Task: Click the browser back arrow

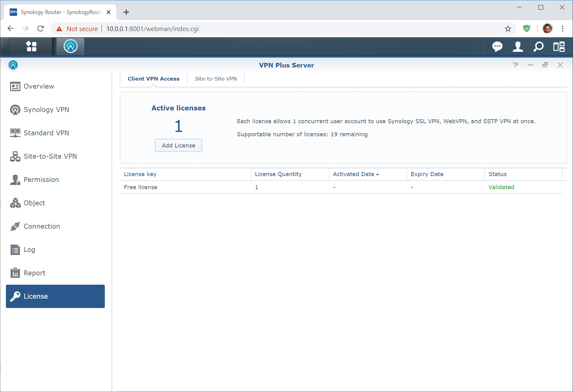Action: click(x=11, y=29)
